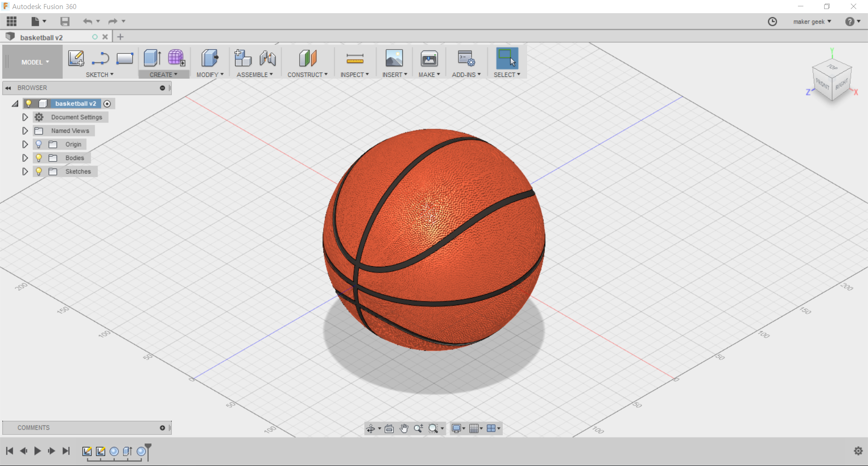Start the Create Sketch tool
The image size is (868, 466).
pyautogui.click(x=76, y=58)
